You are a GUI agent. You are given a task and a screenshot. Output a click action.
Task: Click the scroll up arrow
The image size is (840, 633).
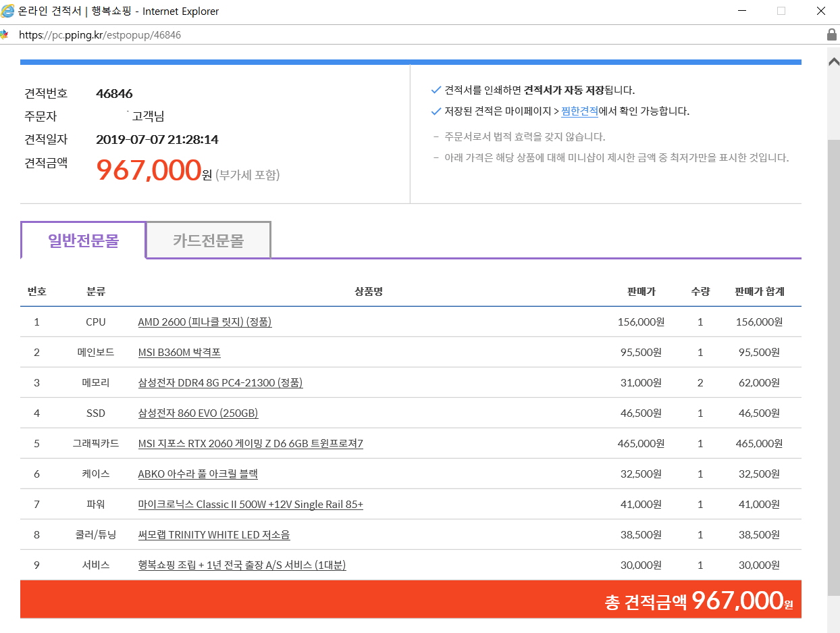tap(833, 61)
